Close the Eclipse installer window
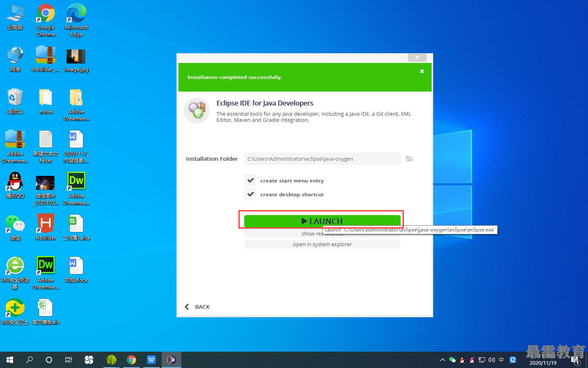Viewport: 588px width, 368px height. click(417, 57)
